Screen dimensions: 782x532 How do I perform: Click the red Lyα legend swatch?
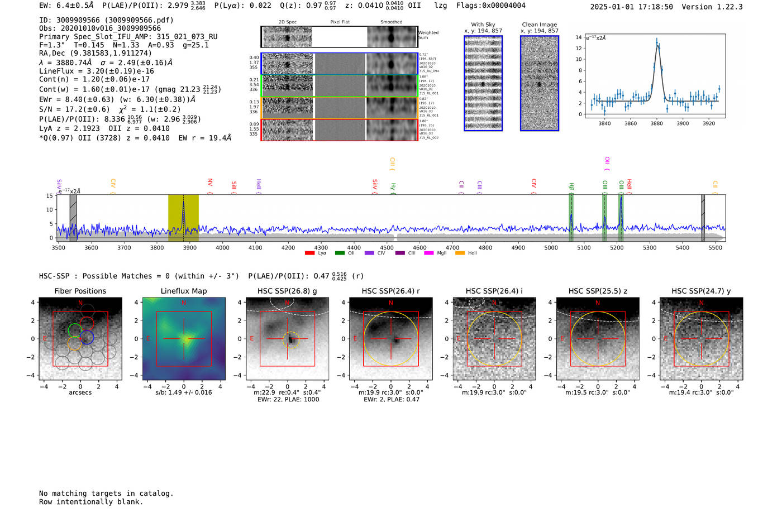(x=309, y=253)
